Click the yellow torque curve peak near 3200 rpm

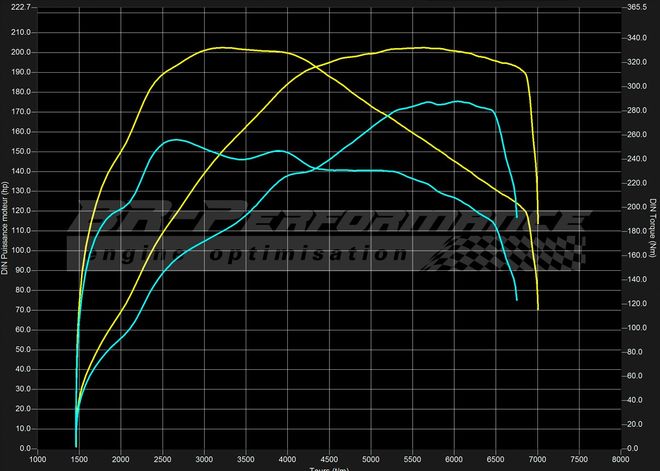tap(220, 47)
